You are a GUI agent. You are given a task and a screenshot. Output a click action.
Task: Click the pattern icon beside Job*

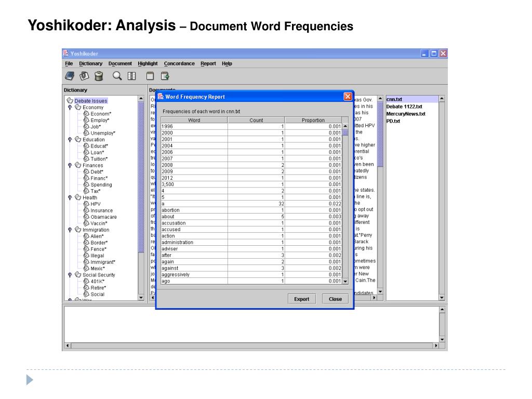(86, 127)
